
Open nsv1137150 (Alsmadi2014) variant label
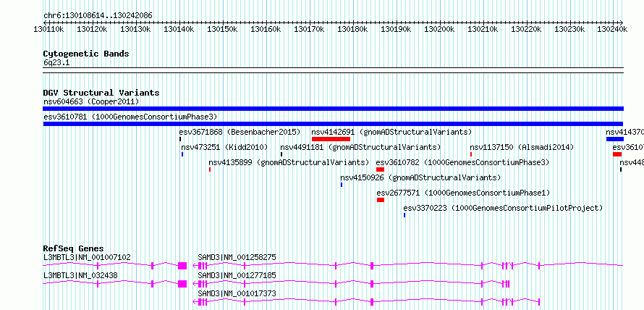[522, 147]
